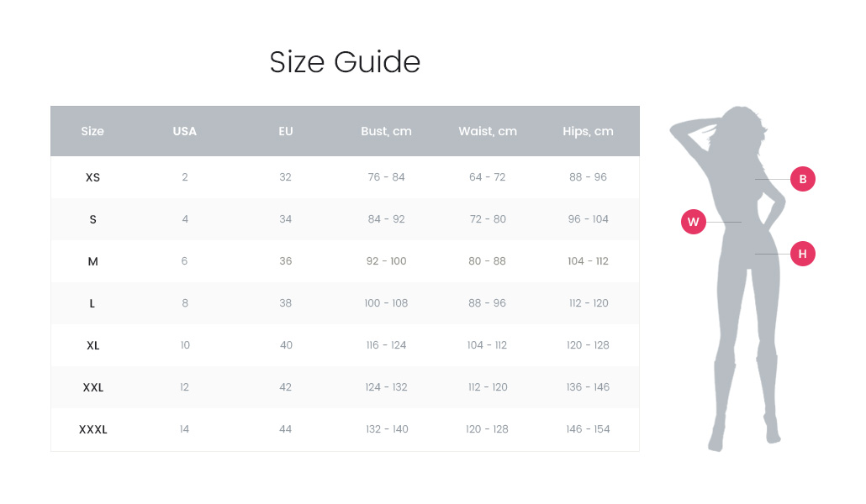Pick the XXXL size row label
866x504 pixels.
(x=92, y=429)
